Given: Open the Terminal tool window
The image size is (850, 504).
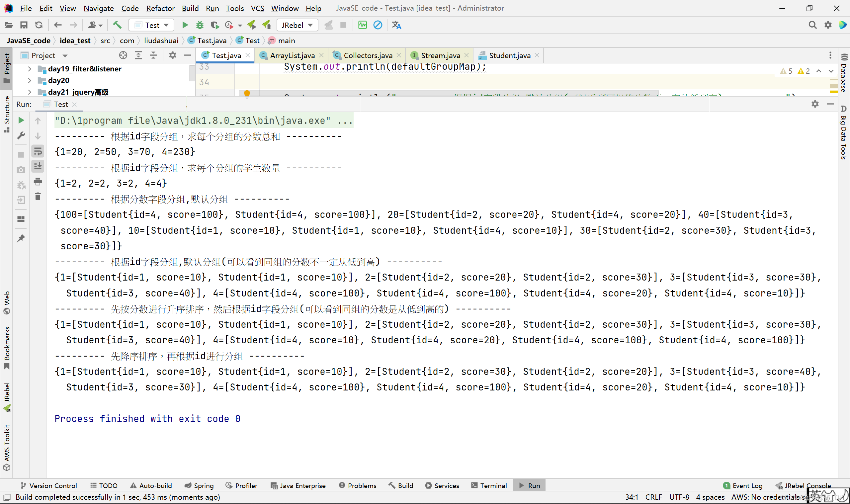Looking at the screenshot, I should click(x=489, y=486).
